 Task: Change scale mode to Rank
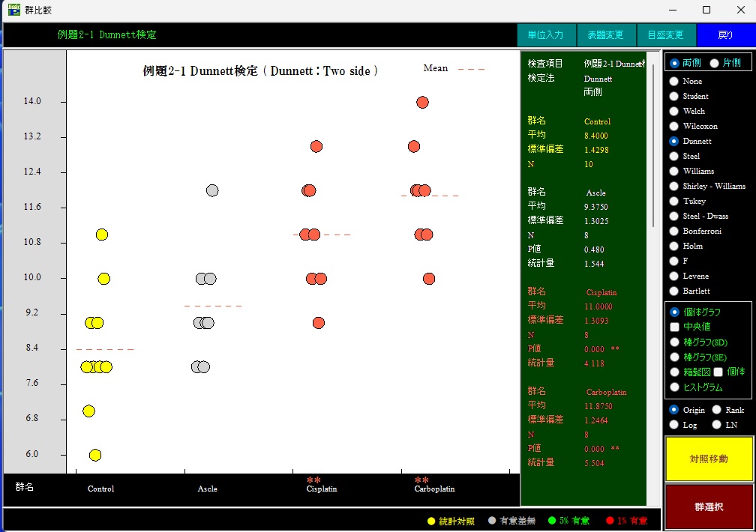[718, 410]
